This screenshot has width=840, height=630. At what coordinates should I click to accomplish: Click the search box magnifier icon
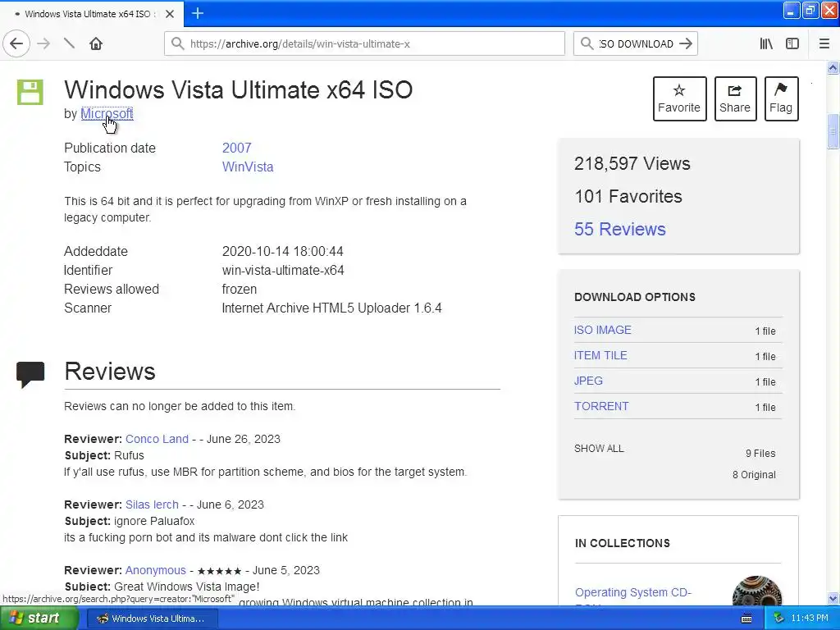pyautogui.click(x=587, y=43)
